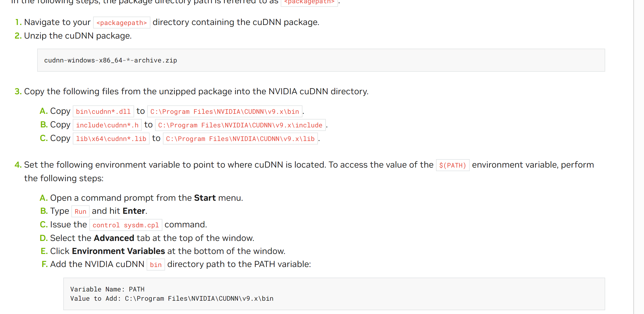This screenshot has width=644, height=314.
Task: Click the <packagepath> inline code in step 1
Action: coord(122,23)
